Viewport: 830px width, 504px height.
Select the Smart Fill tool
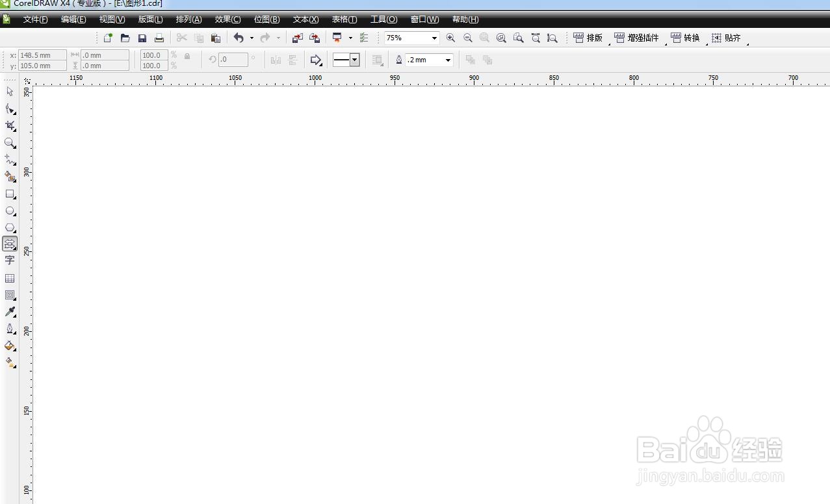(x=10, y=177)
